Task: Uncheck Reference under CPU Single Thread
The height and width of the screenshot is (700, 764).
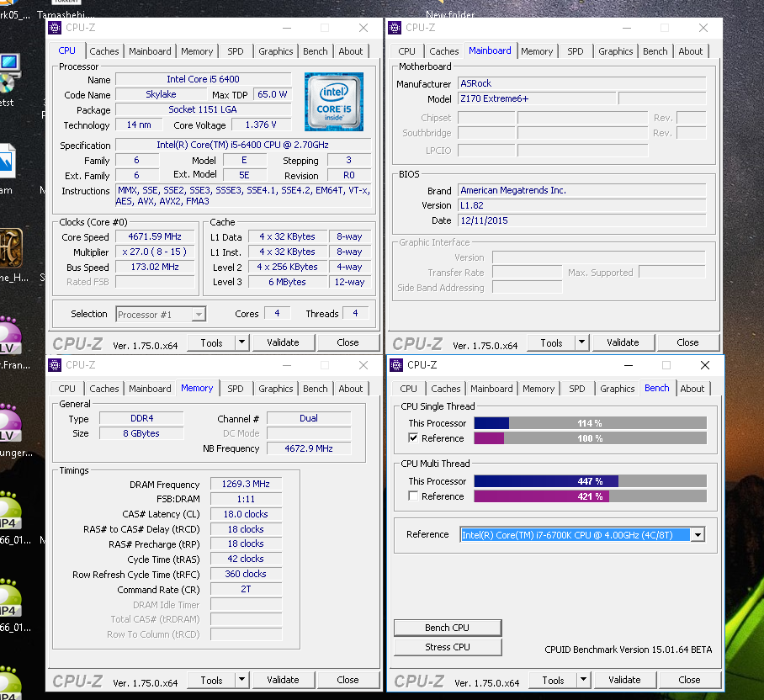Action: click(x=413, y=438)
